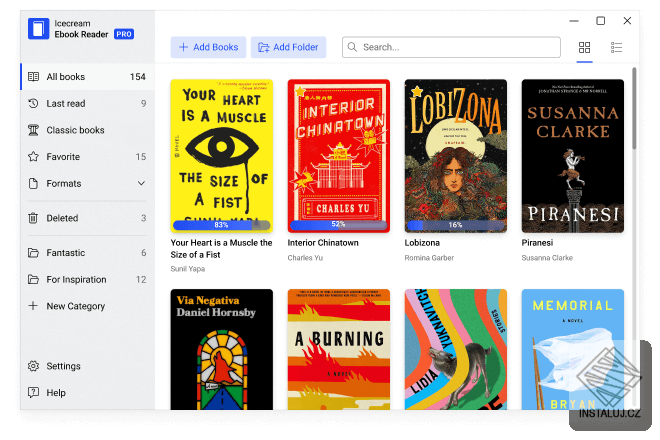
Task: Click the Favorite count "15"
Action: click(x=141, y=157)
